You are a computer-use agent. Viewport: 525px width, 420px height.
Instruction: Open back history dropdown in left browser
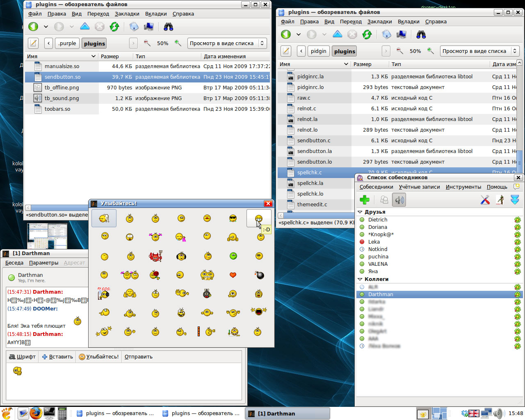(46, 27)
